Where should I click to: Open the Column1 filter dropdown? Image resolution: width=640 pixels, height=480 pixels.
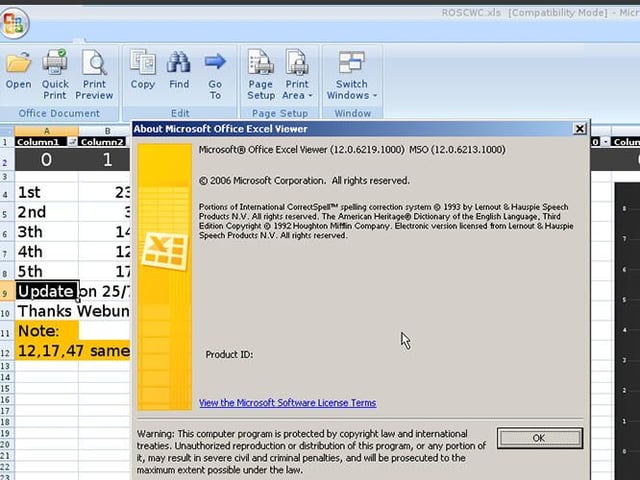coord(73,142)
